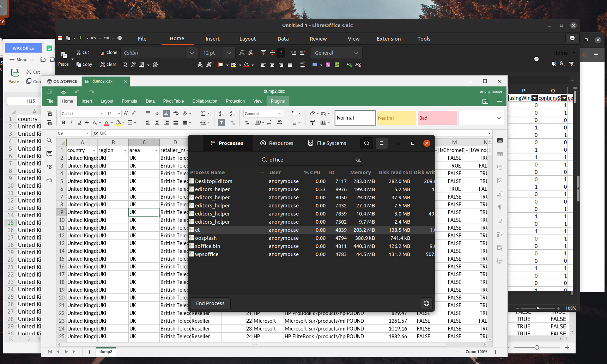The image size is (607, 364).
Task: Open the Calibri font dropdown in ONLYOFFICE
Action: coord(102,114)
